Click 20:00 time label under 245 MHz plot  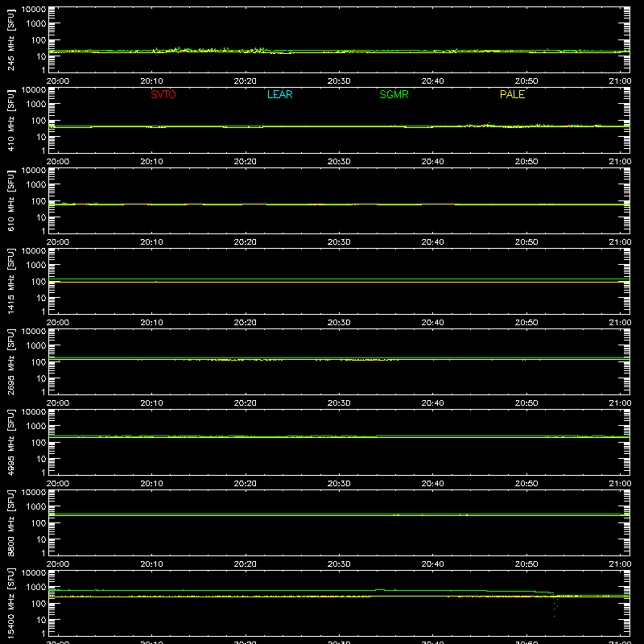coord(58,81)
